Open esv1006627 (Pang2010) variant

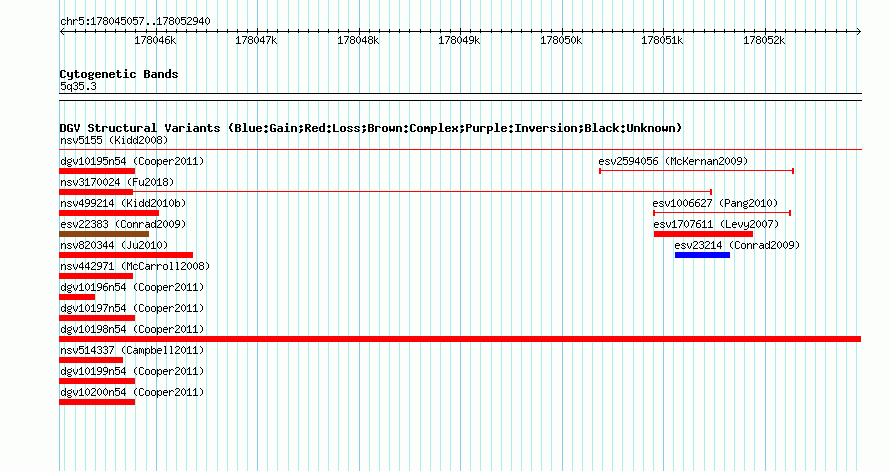pos(715,203)
